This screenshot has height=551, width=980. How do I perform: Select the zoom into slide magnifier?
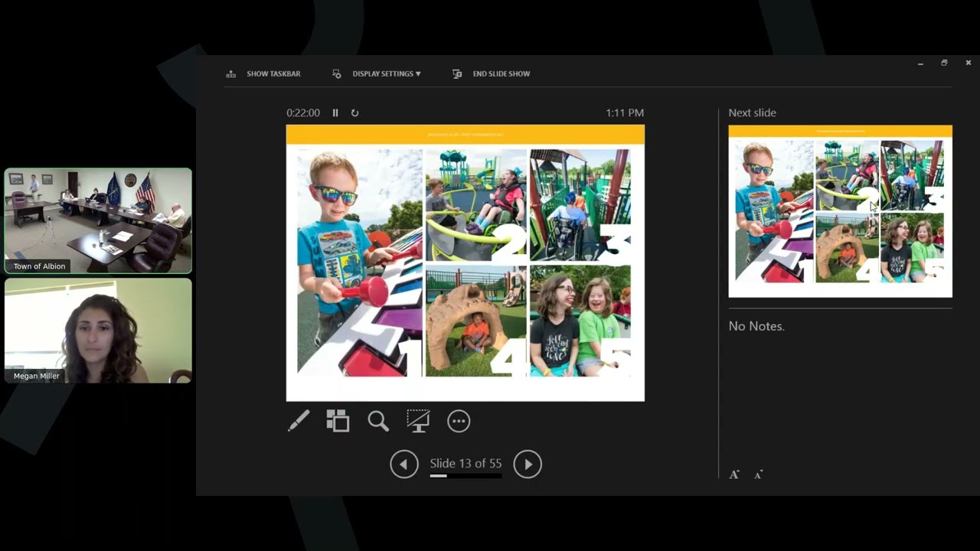[x=378, y=421]
